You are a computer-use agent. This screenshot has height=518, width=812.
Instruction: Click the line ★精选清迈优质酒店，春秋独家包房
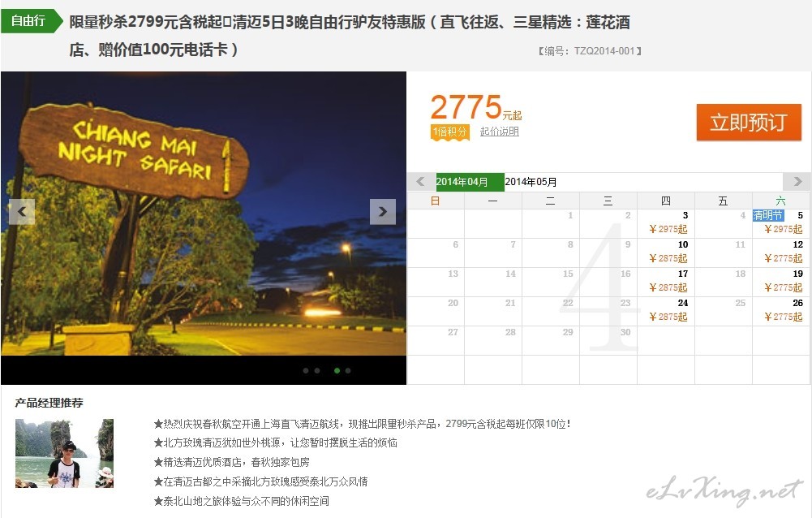(231, 462)
